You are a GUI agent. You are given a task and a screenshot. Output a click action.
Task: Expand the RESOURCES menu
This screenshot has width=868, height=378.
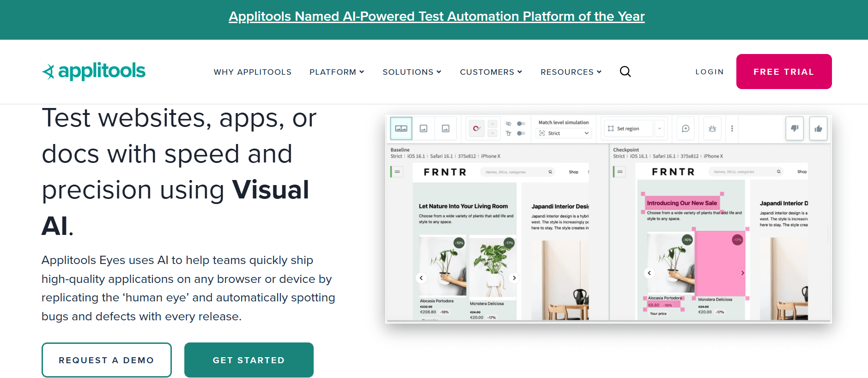coord(571,72)
